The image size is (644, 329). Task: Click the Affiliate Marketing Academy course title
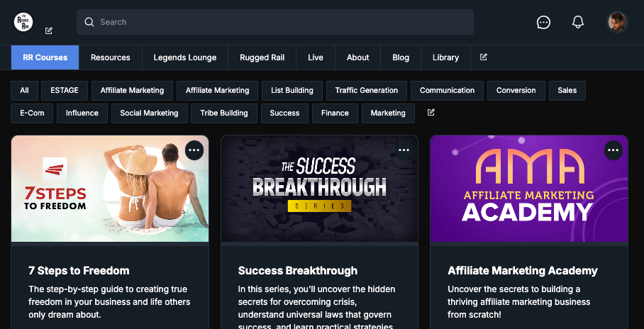(523, 271)
